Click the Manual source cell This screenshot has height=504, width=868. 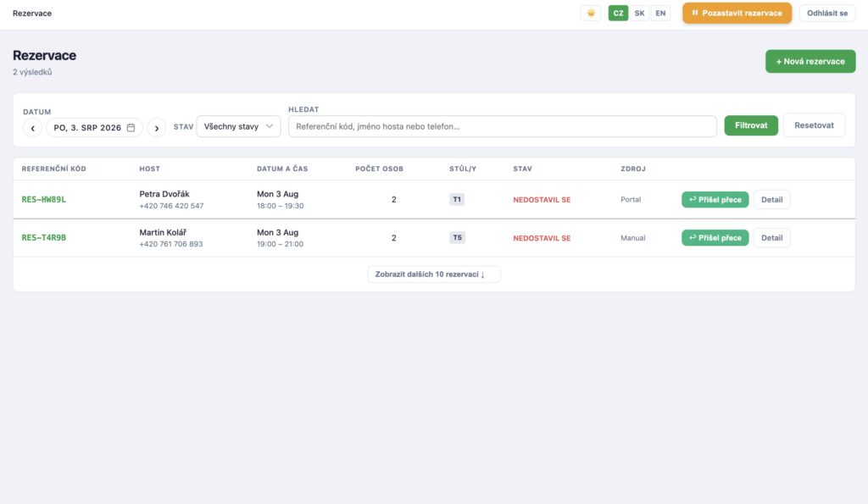pos(632,238)
